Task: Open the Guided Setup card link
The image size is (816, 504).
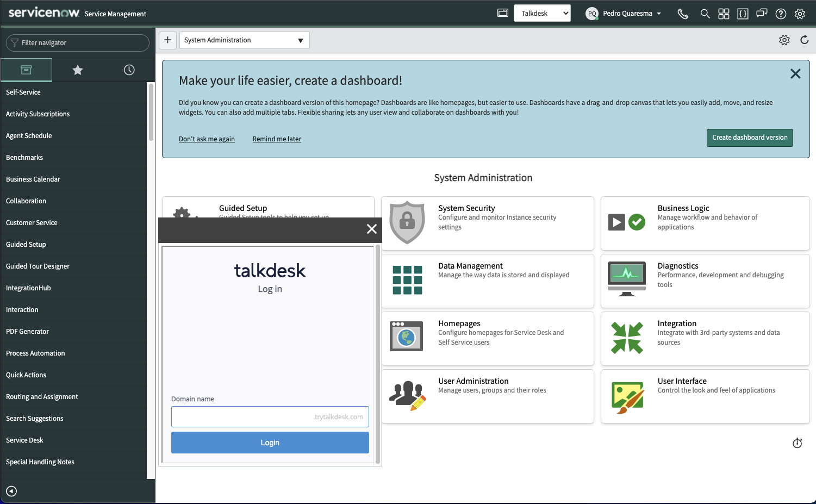Action: coord(243,208)
